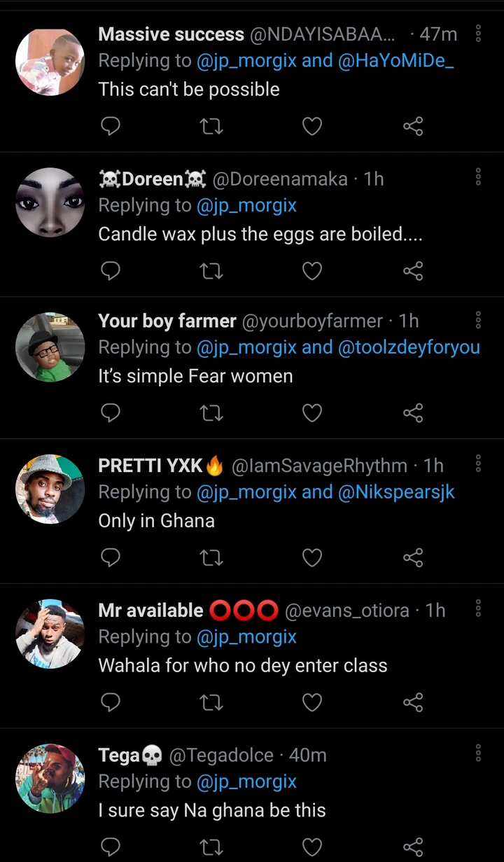View Doreen's profile picture
The image size is (504, 862).
point(50,202)
